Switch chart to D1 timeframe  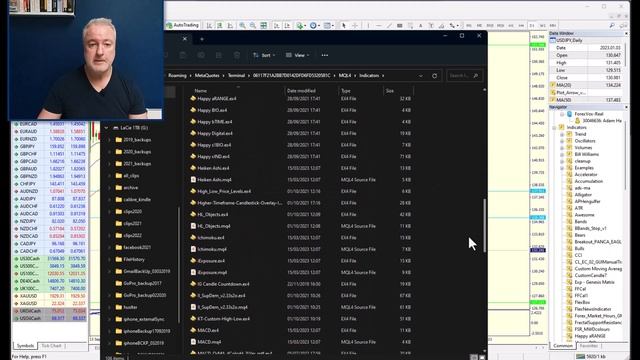click(x=532, y=25)
